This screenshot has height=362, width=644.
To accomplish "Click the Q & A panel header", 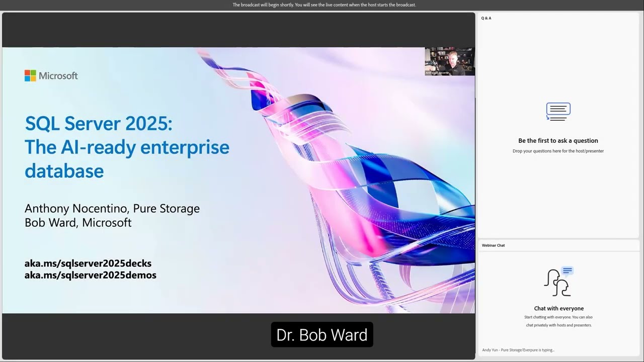I will click(x=486, y=18).
